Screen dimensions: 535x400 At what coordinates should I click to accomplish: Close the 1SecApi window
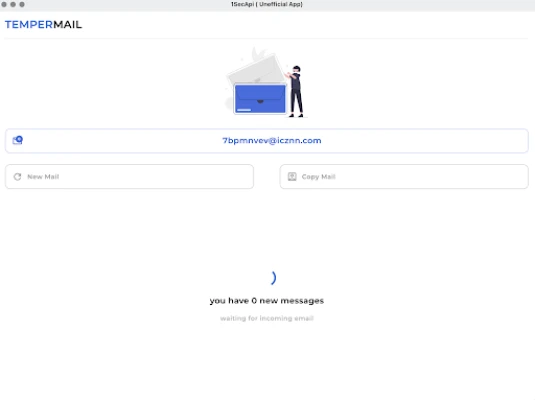[x=4, y=4]
